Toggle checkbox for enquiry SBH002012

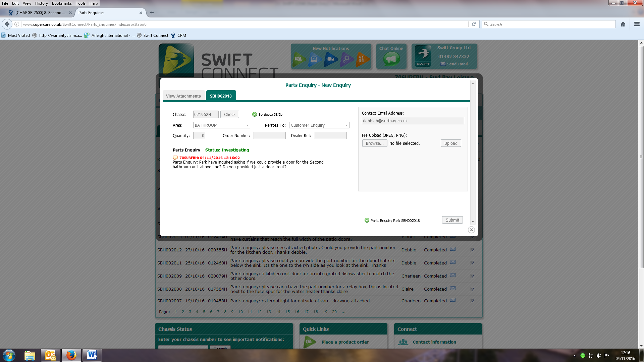pos(473,250)
